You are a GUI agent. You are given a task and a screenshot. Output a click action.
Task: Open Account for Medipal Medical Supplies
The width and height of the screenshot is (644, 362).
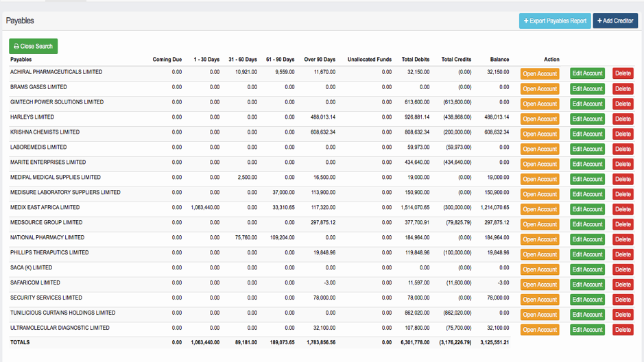click(x=540, y=180)
